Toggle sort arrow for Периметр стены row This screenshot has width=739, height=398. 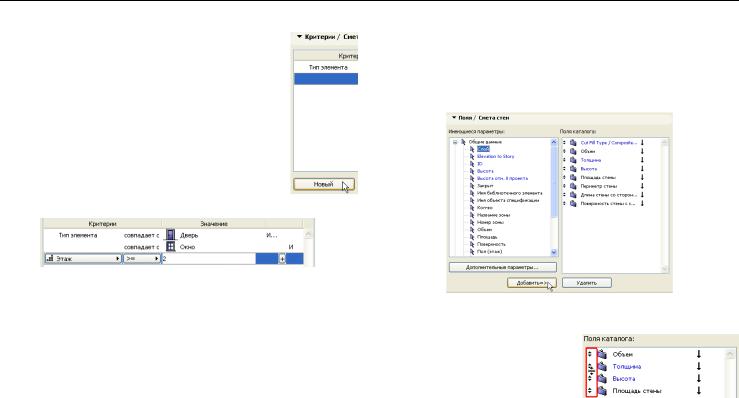pos(642,186)
